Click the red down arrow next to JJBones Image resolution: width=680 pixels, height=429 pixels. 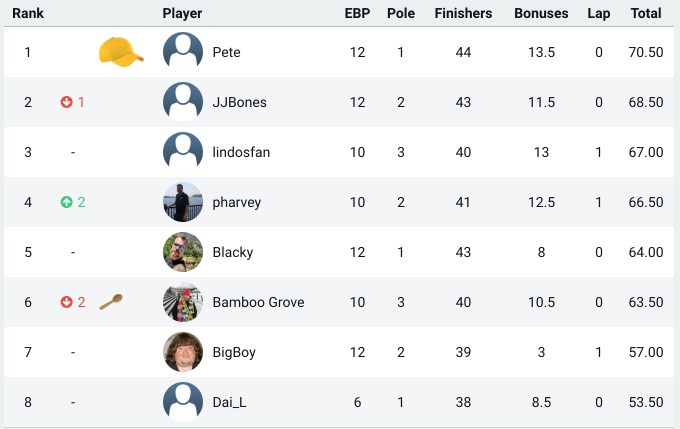(x=66, y=102)
